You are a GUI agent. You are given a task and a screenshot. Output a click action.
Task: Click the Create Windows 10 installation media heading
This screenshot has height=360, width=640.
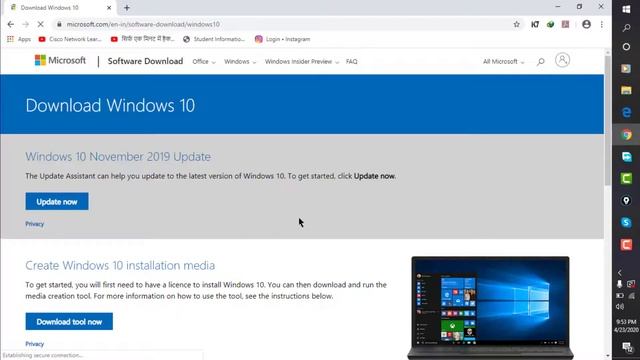pos(120,266)
